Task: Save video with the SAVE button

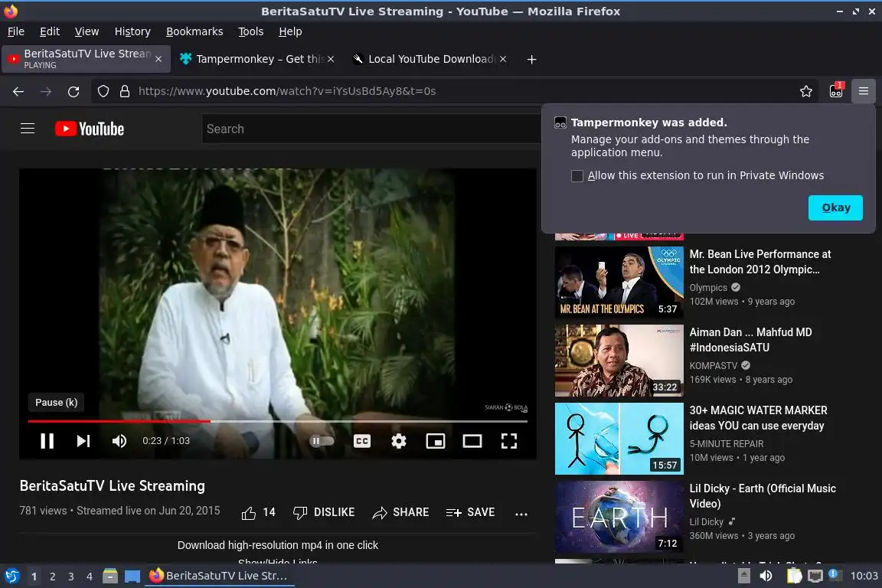Action: 470,513
